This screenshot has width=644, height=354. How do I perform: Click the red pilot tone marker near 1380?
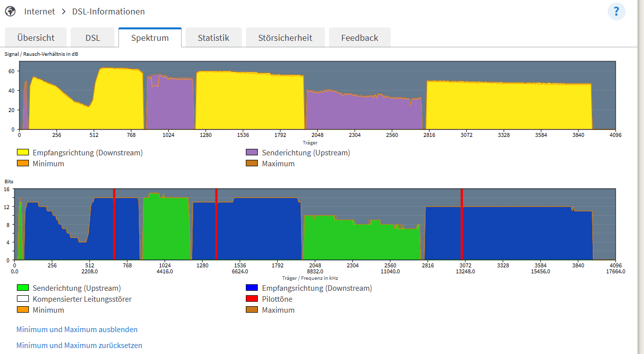[x=216, y=224]
